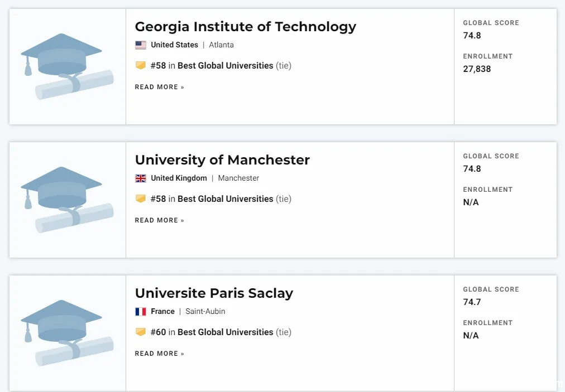Screen dimensions: 565x392
Task: Click READ MORE under Georgia Institute of Technology
Action: pos(159,87)
